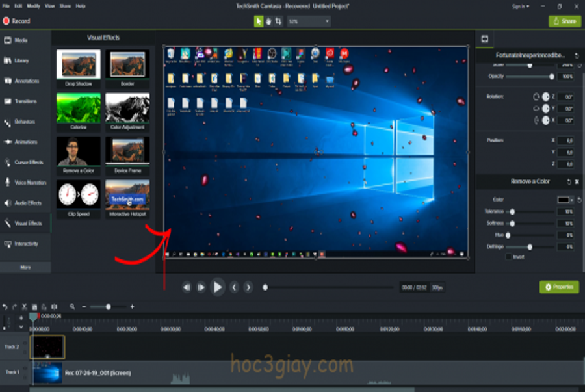
Task: Pick the Color Adjustment effect
Action: click(x=127, y=112)
